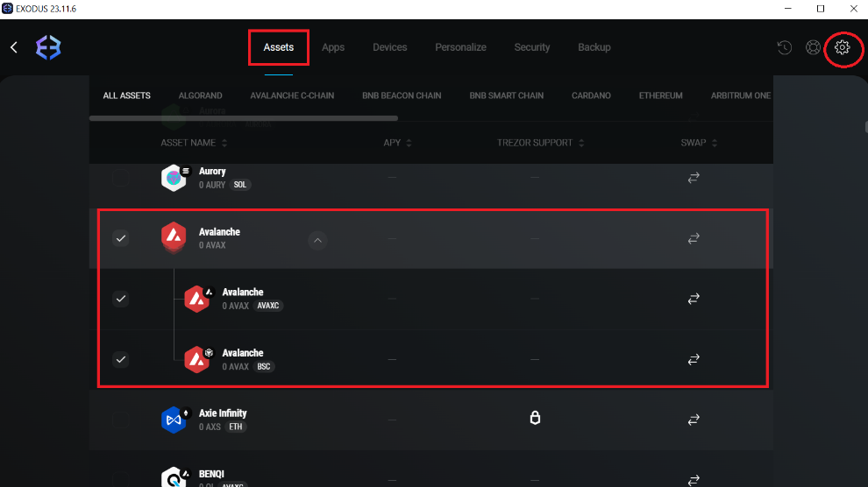Click the Exodus logo icon
The width and height of the screenshot is (868, 487).
48,47
